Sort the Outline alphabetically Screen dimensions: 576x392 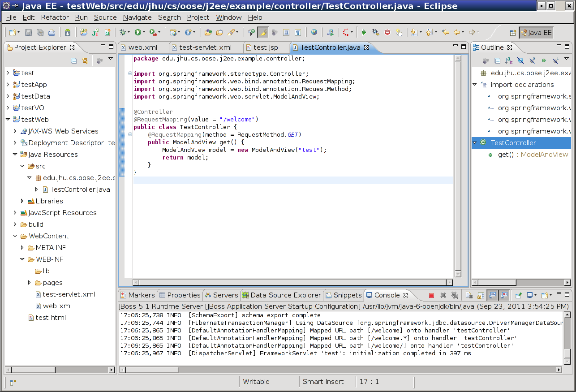pyautogui.click(x=509, y=60)
